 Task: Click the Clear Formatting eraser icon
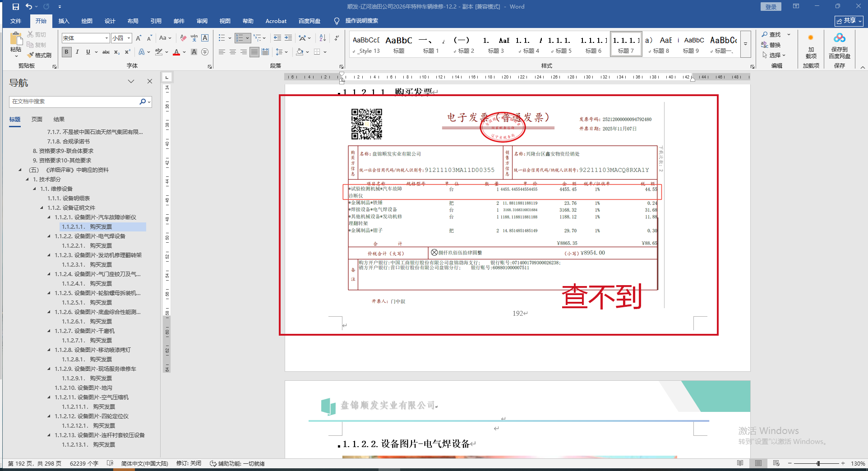pos(183,38)
